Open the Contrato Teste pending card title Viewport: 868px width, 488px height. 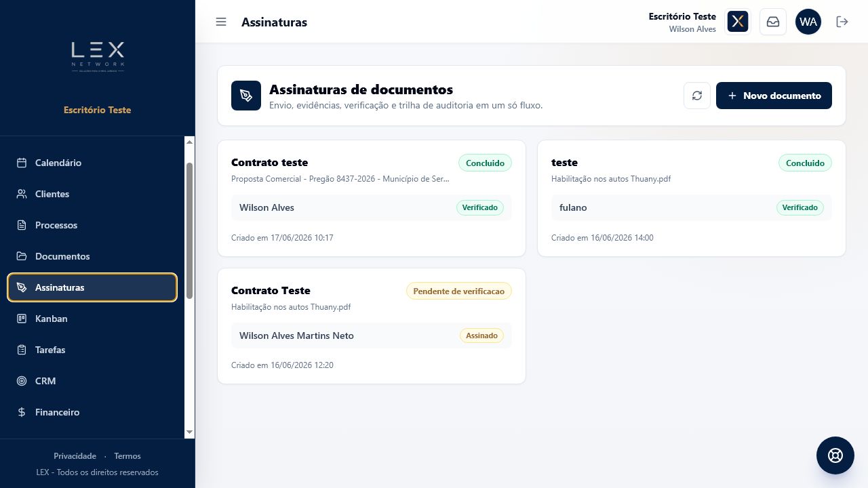271,291
